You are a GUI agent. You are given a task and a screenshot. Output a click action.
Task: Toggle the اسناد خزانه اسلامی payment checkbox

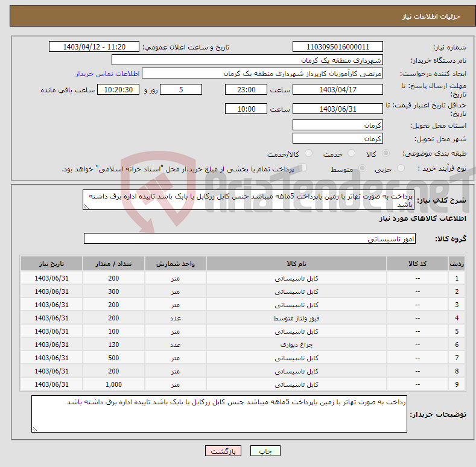(x=303, y=168)
